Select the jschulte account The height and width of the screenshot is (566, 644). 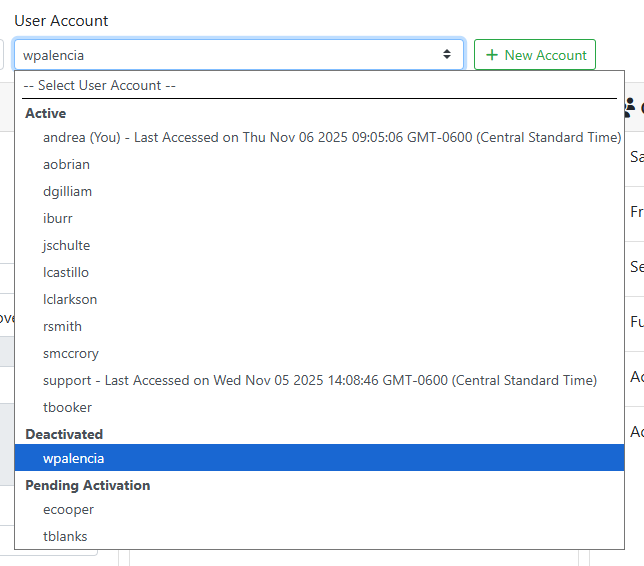pos(320,245)
